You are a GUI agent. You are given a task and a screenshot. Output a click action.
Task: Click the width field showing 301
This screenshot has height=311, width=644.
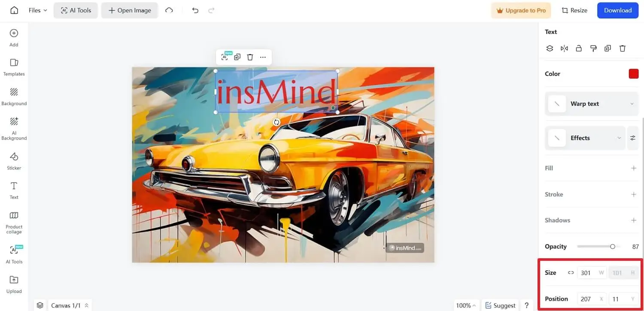coord(592,273)
